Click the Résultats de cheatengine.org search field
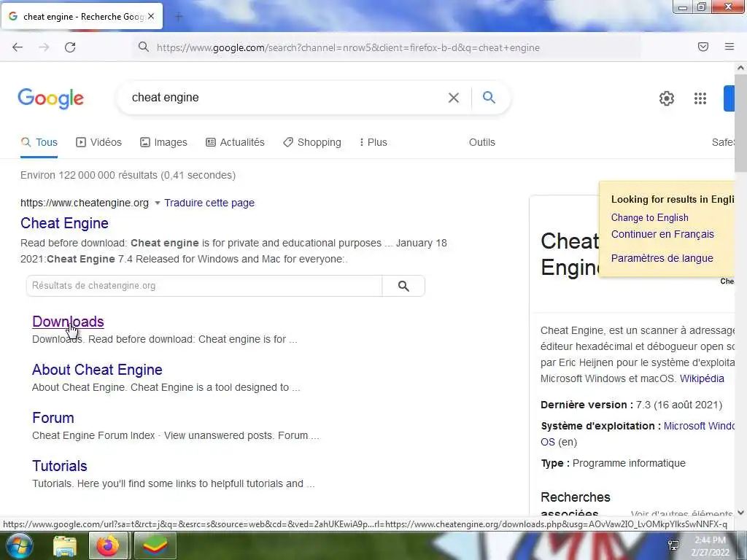The width and height of the screenshot is (747, 560). pos(204,286)
